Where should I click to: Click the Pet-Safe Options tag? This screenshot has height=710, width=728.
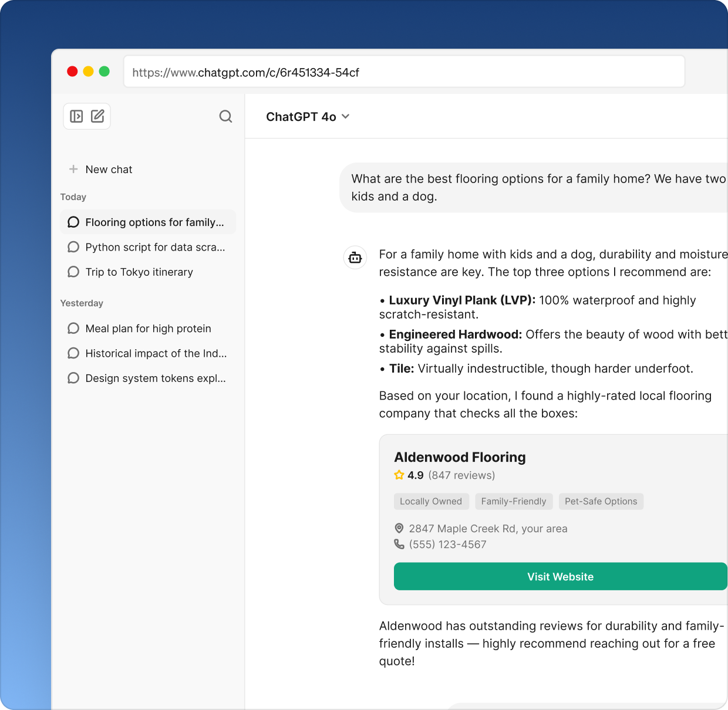pyautogui.click(x=601, y=501)
